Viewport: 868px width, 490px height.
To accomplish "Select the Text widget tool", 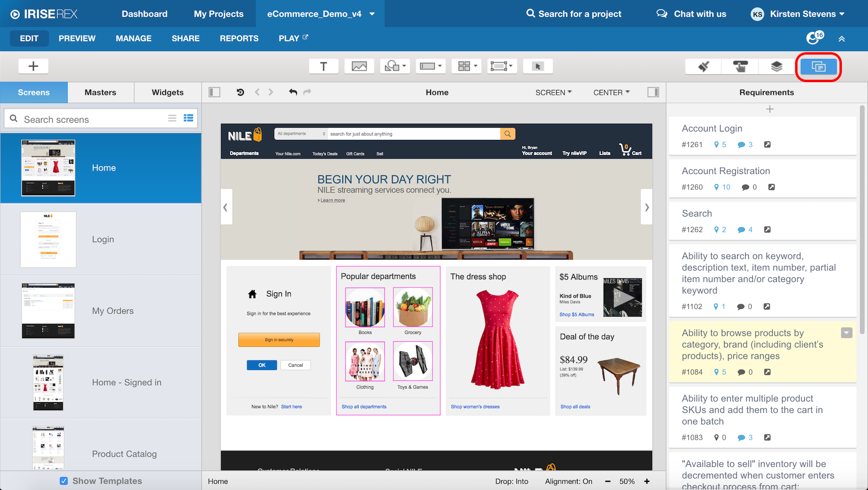I will point(323,66).
